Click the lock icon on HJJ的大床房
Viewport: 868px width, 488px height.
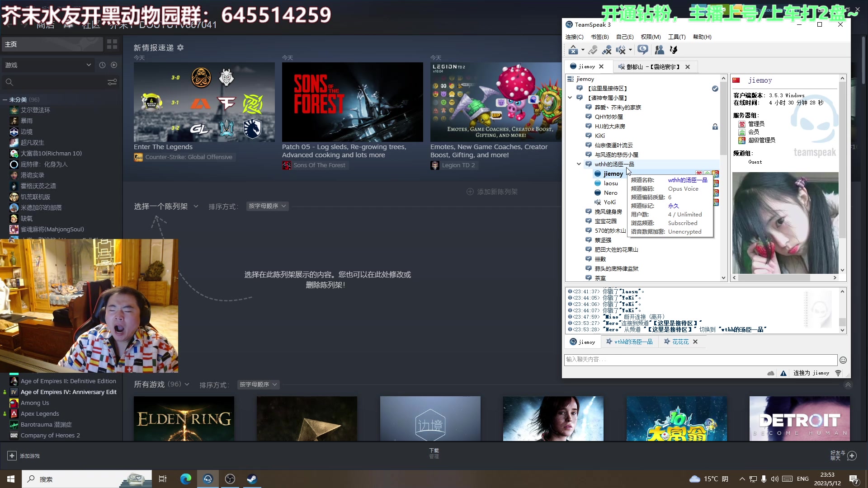coord(715,127)
